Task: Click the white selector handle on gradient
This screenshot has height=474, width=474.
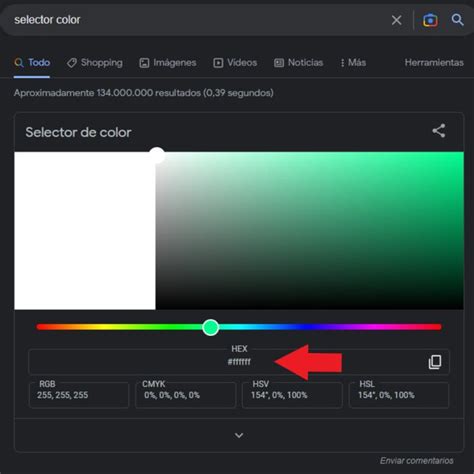Action: (157, 155)
